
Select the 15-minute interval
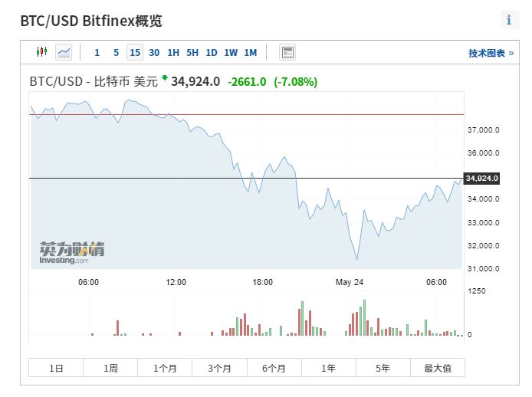click(x=135, y=52)
